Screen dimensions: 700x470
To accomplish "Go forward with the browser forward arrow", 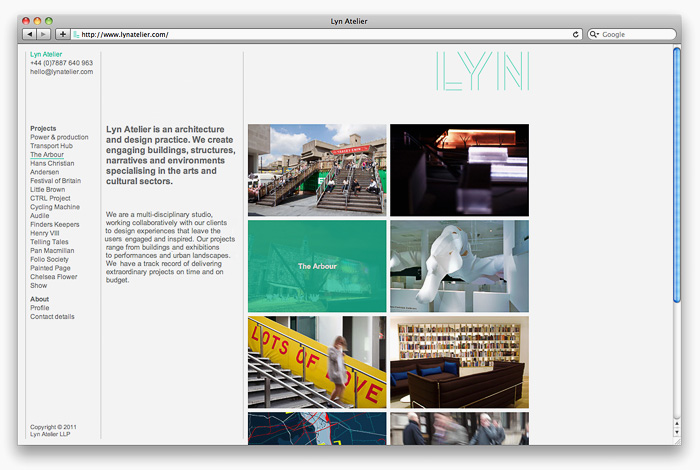I will [43, 34].
